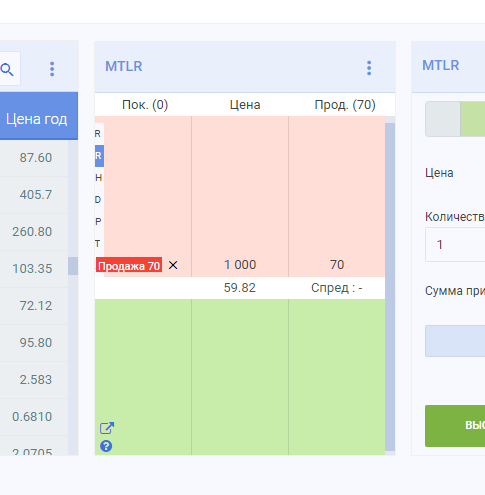The height and width of the screenshot is (495, 485).
Task: Select the 1 000 sell price row
Action: coord(240,265)
